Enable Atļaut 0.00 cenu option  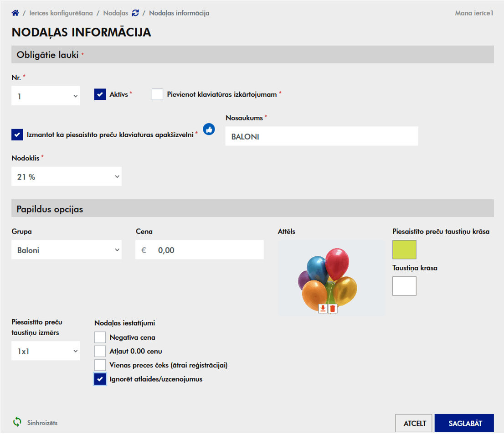(100, 351)
